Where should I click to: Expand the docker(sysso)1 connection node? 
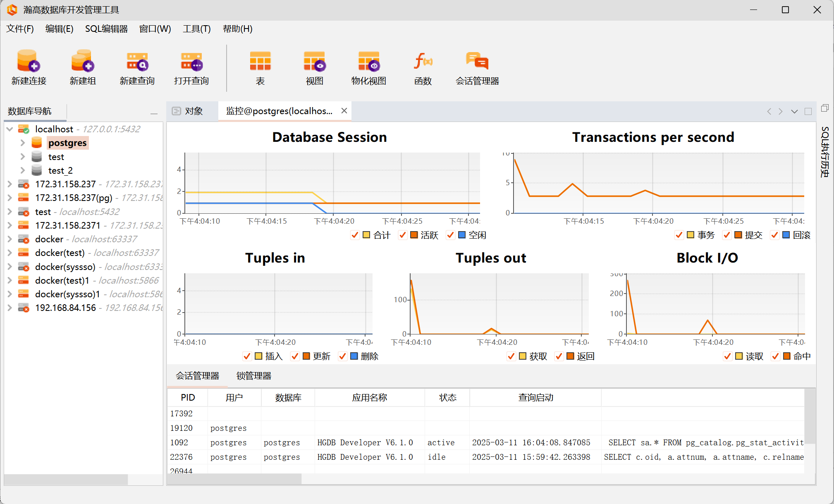tap(10, 294)
